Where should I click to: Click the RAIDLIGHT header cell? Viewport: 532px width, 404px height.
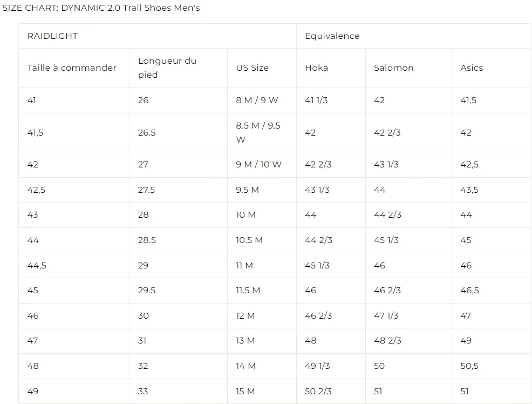tap(52, 36)
